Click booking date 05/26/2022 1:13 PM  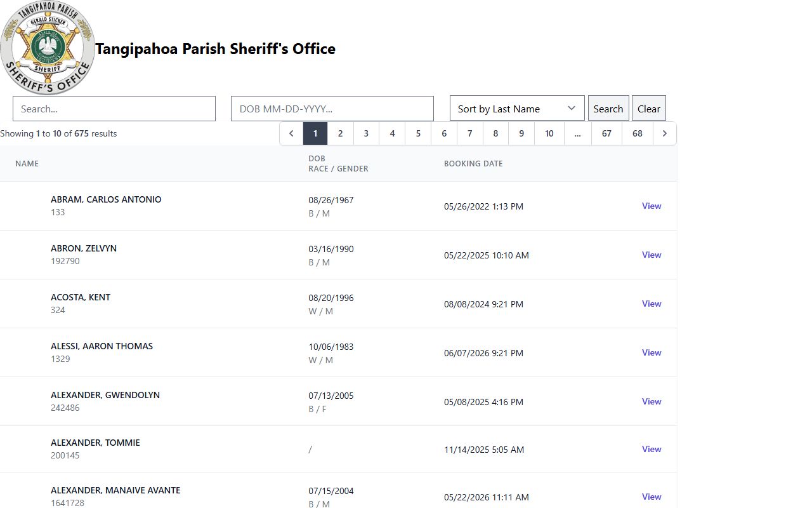point(483,206)
